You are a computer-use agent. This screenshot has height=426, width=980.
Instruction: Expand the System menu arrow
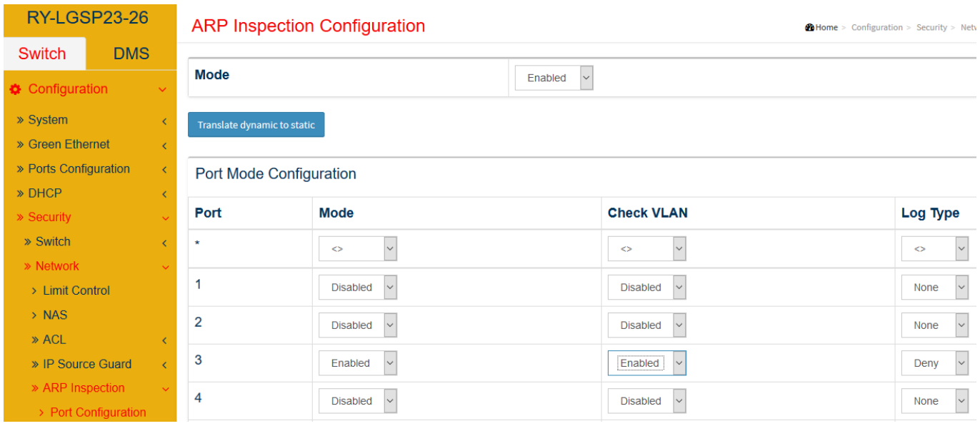point(164,121)
